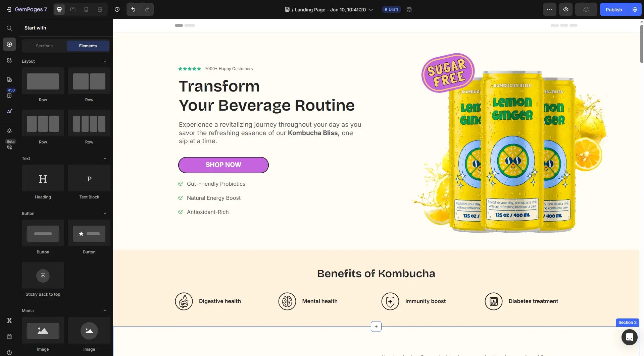This screenshot has height=356, width=644.
Task: Publish the landing page
Action: (x=614, y=9)
